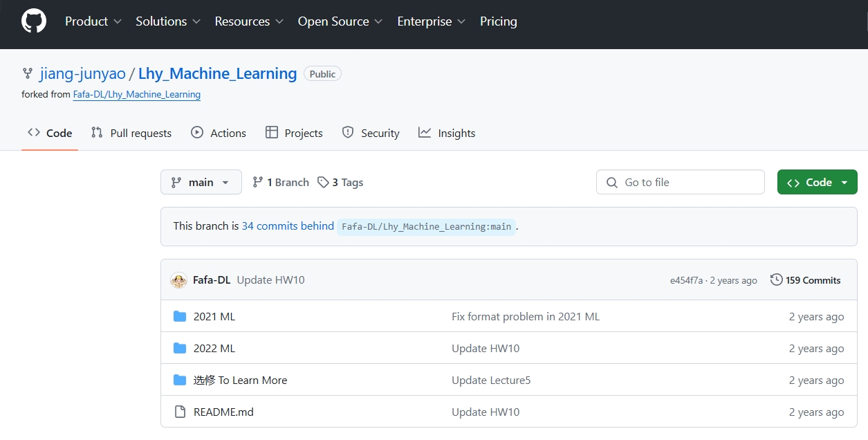Open forked-from Fafa-DL/Lhy_Machine_Learning link
Screen dimensions: 868x440
point(137,94)
